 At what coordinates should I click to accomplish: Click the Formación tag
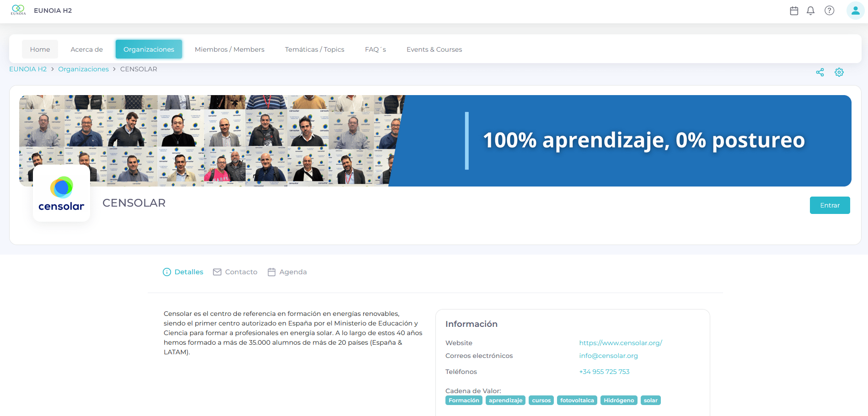464,400
